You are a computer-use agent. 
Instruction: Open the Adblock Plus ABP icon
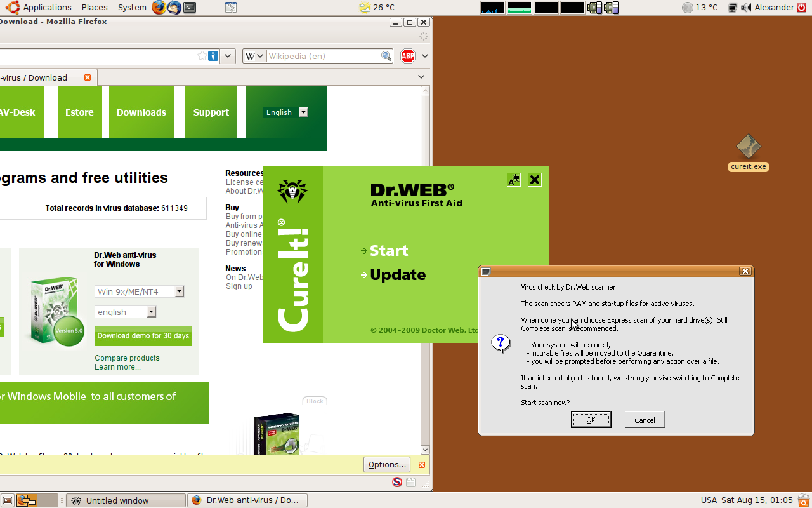pos(408,56)
